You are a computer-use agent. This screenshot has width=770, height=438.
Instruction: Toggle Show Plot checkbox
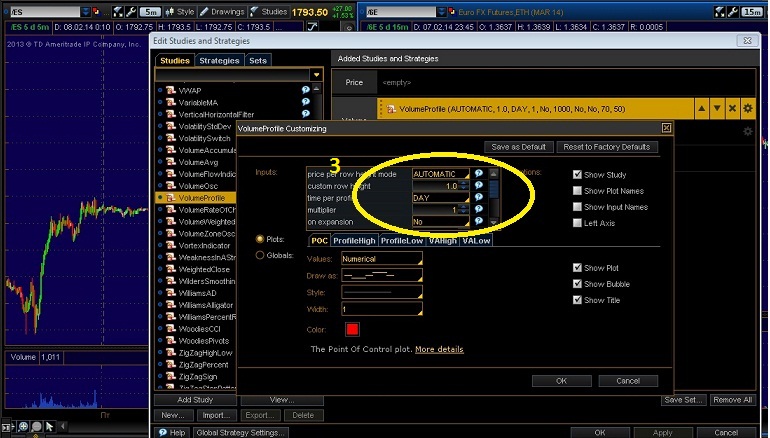click(x=578, y=268)
